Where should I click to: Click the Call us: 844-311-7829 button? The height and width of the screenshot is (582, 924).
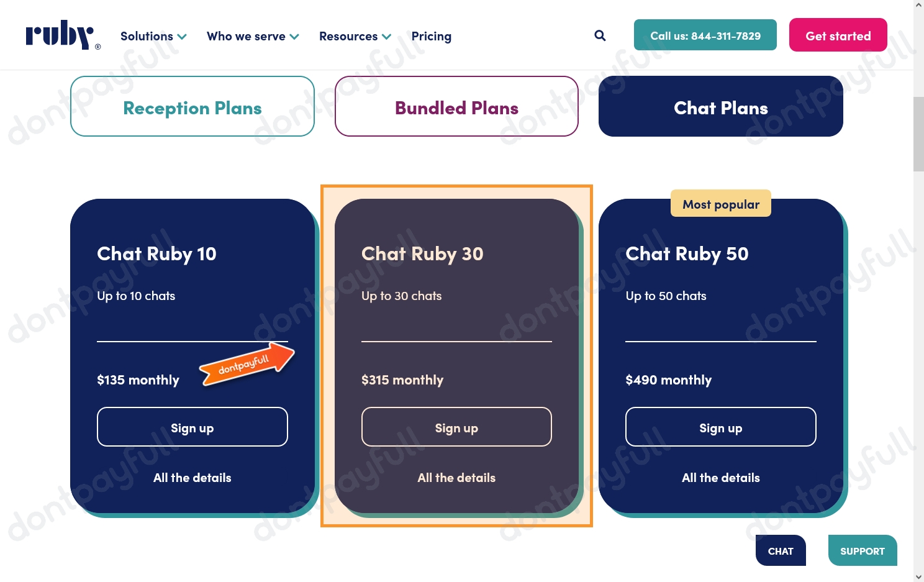[705, 35]
